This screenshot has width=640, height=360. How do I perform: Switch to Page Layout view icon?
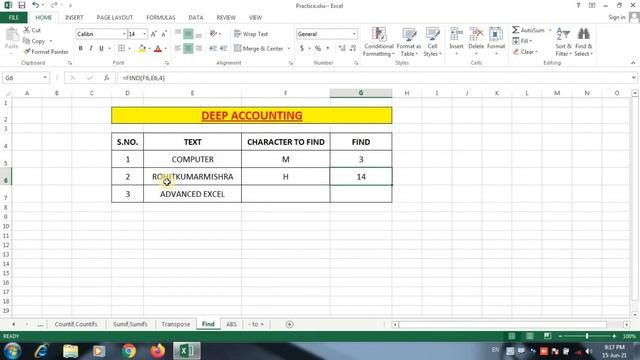pyautogui.click(x=529, y=336)
